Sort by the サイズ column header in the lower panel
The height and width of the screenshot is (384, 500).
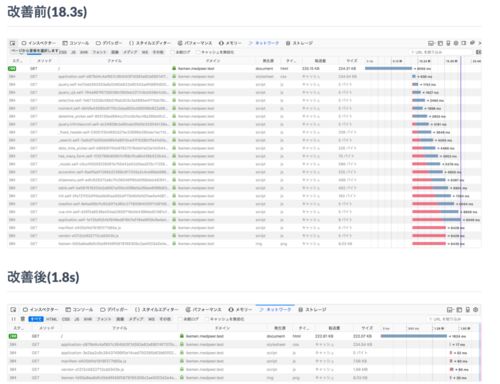[366, 328]
